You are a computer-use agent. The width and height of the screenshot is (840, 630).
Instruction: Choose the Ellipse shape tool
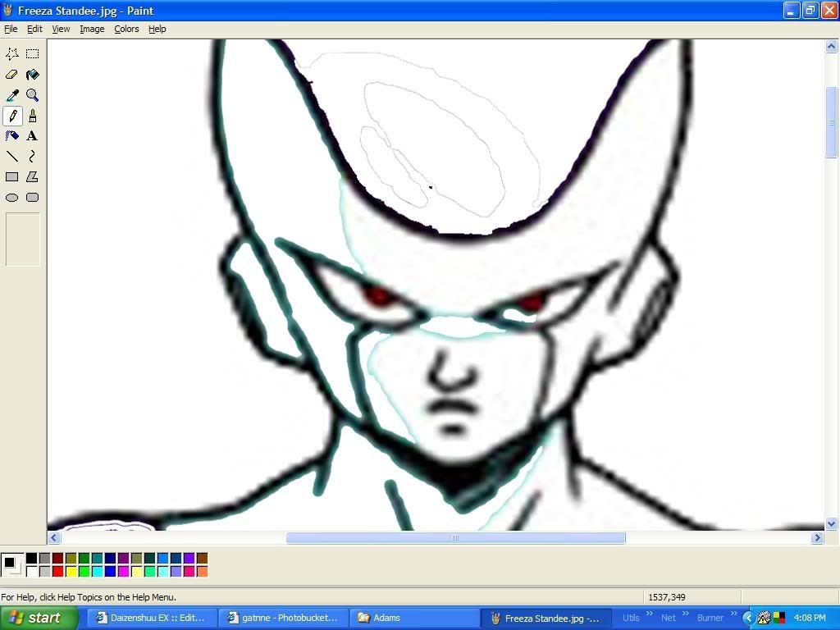coord(11,198)
